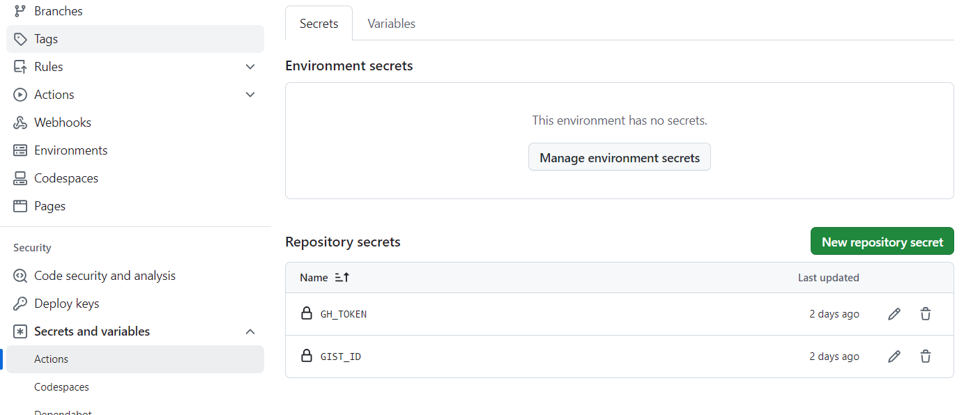
Task: Switch to the Variables tab
Action: point(391,24)
